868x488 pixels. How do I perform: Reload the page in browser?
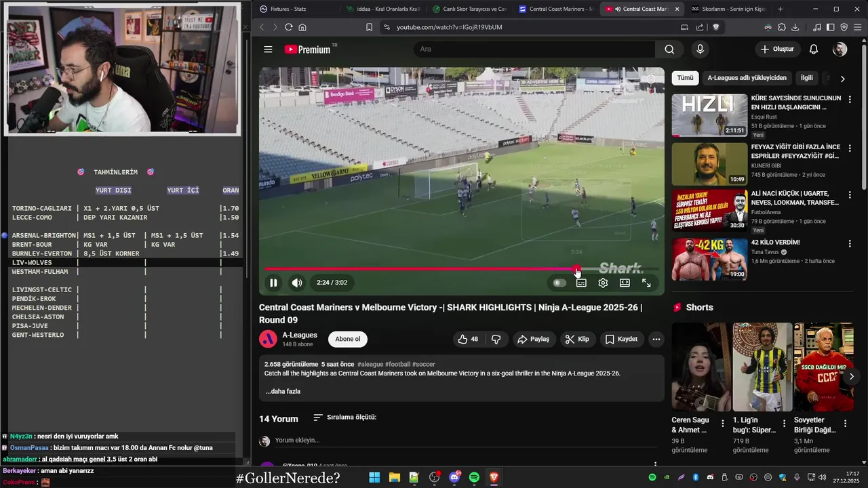pyautogui.click(x=288, y=27)
